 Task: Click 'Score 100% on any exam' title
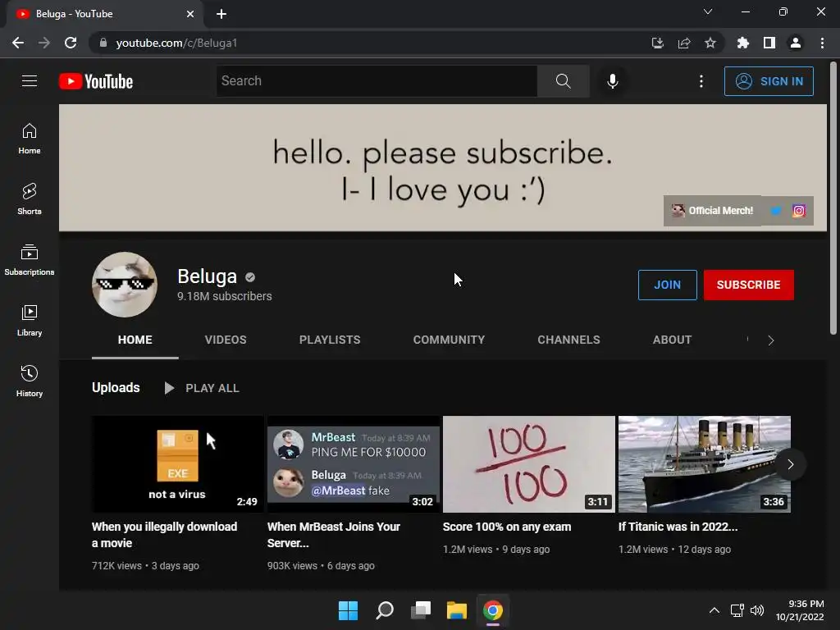click(x=507, y=527)
